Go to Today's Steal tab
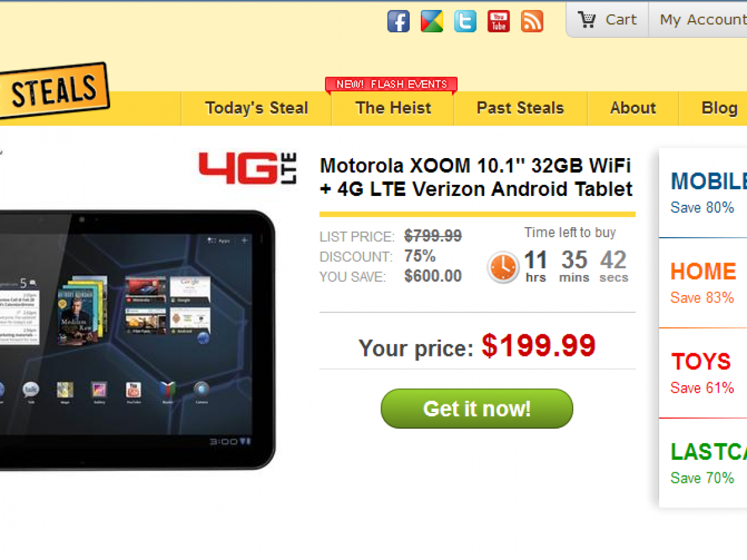The height and width of the screenshot is (560, 747). (256, 108)
